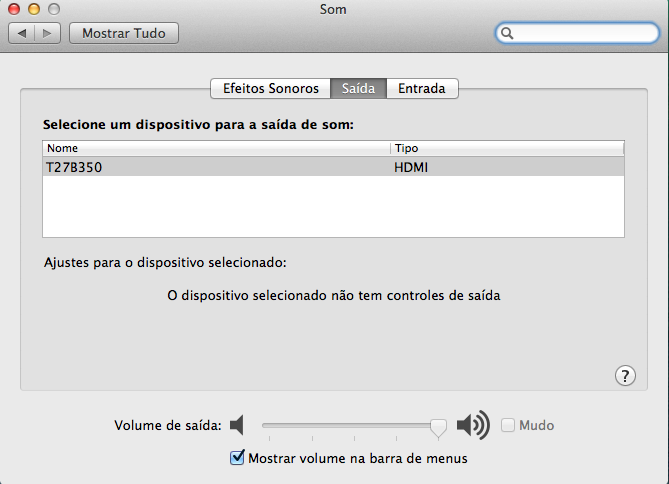Open help with the question mark button
Viewport: 669px width, 484px height.
[625, 375]
